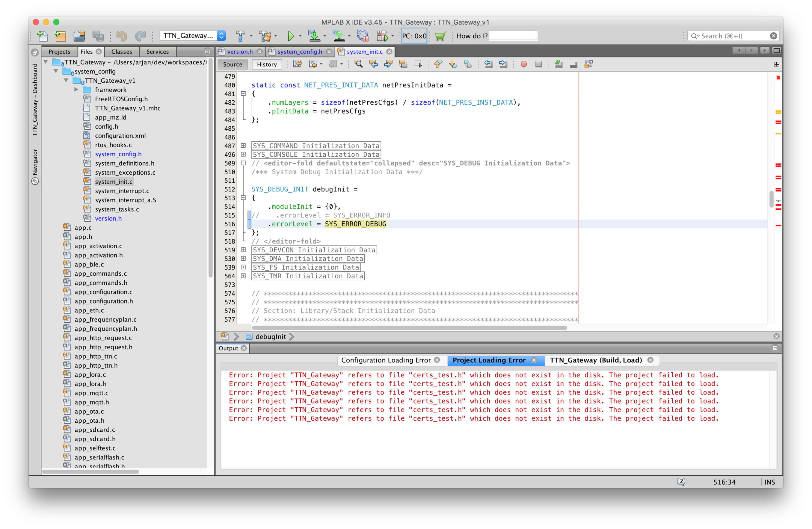Open the Microchip store shopping cart icon
Viewport: 812px width, 529px height.
pyautogui.click(x=440, y=36)
